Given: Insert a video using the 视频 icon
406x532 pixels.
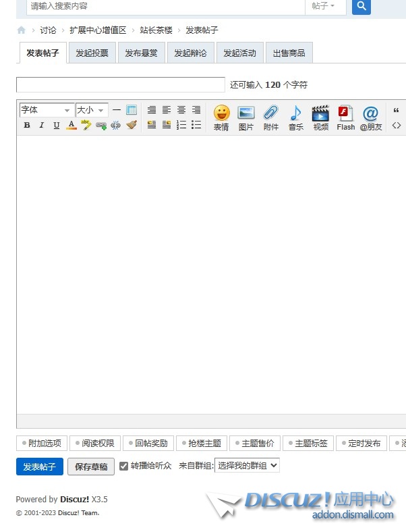Looking at the screenshot, I should click(320, 116).
